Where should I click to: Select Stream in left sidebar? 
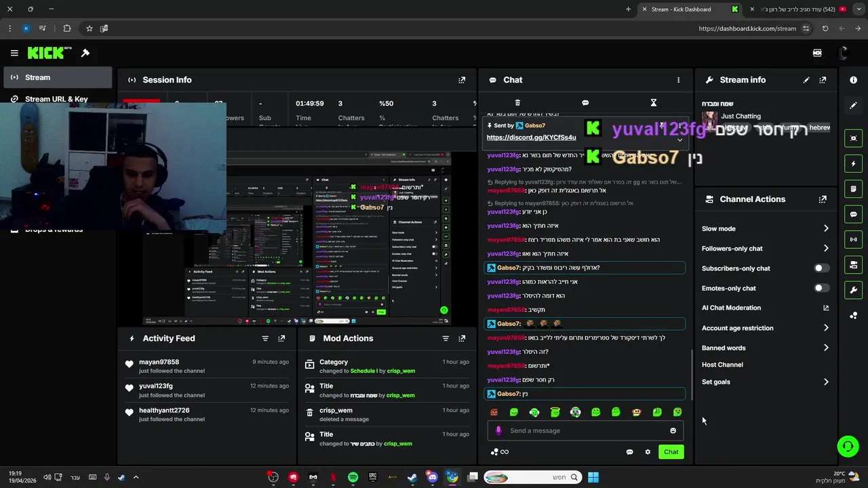tap(58, 77)
